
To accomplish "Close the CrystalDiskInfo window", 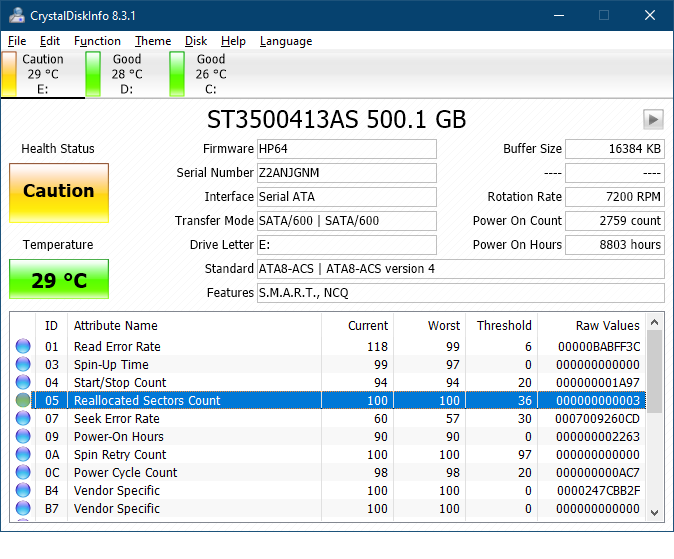I will click(x=650, y=15).
